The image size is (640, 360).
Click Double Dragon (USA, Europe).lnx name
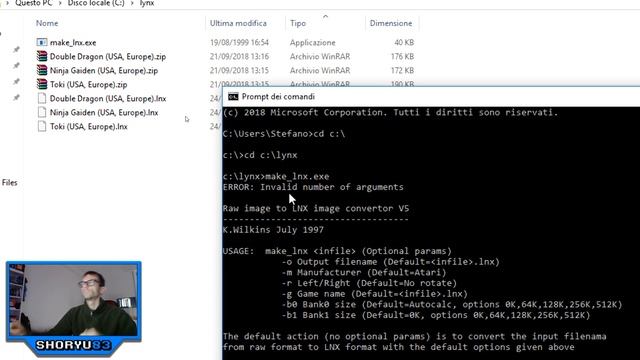[x=108, y=98]
